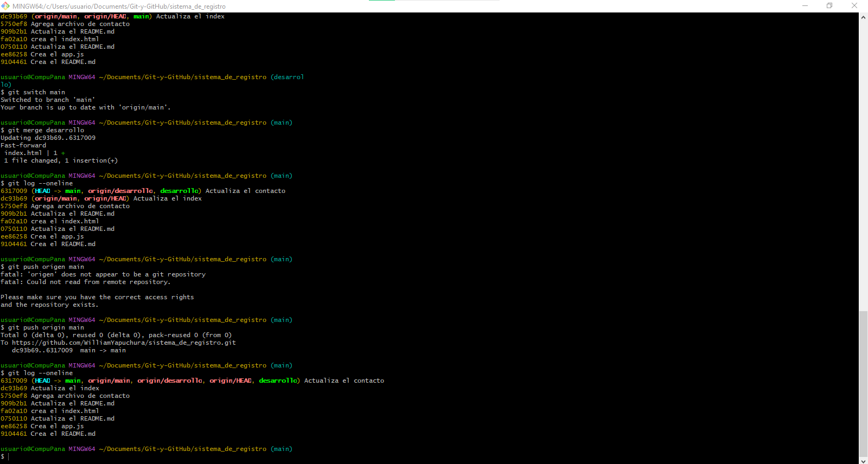868x464 pixels.
Task: Click the scrollbar down arrow
Action: (863, 460)
